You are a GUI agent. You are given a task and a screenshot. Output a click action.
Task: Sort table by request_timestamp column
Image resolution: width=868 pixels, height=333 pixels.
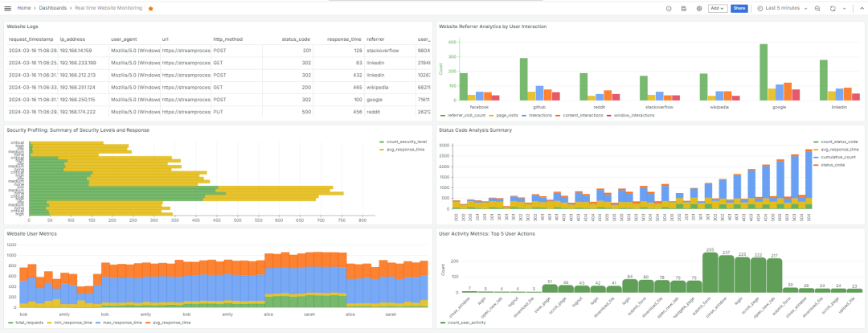click(x=31, y=39)
